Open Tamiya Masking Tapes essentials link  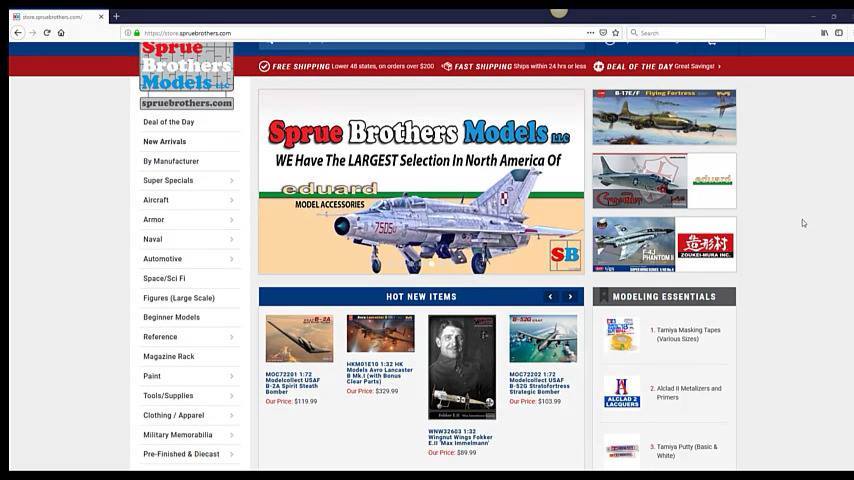point(688,335)
